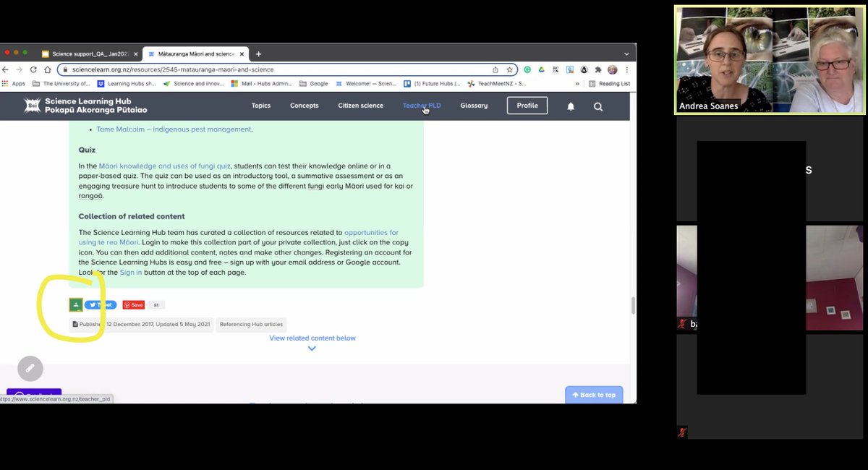Open the Welcome! — Scien... bookmark
Viewport: 868px width, 470px height.
coord(366,83)
